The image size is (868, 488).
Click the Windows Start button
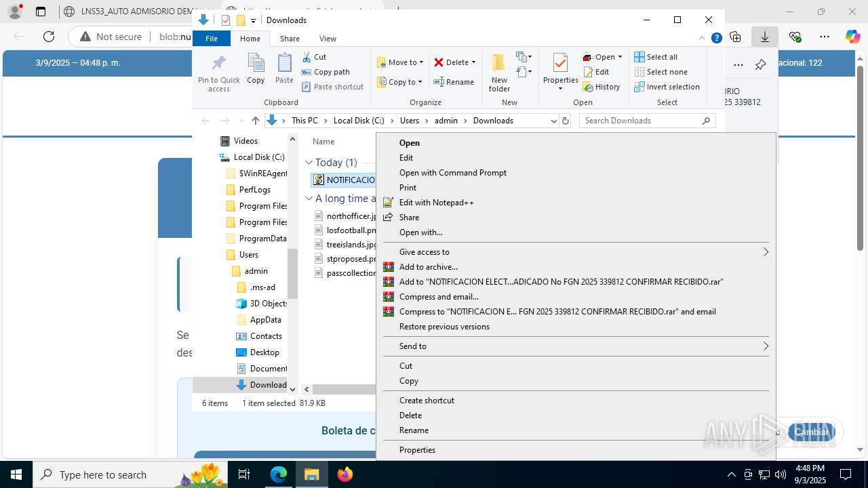[16, 474]
